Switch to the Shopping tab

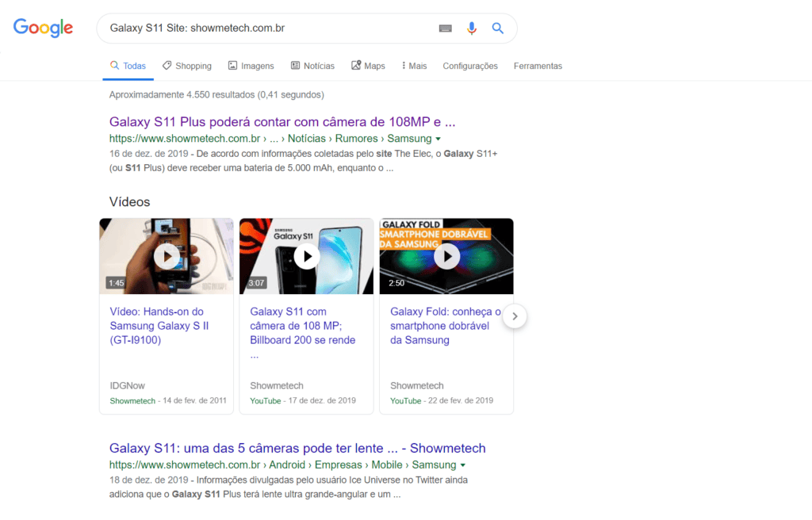(187, 66)
